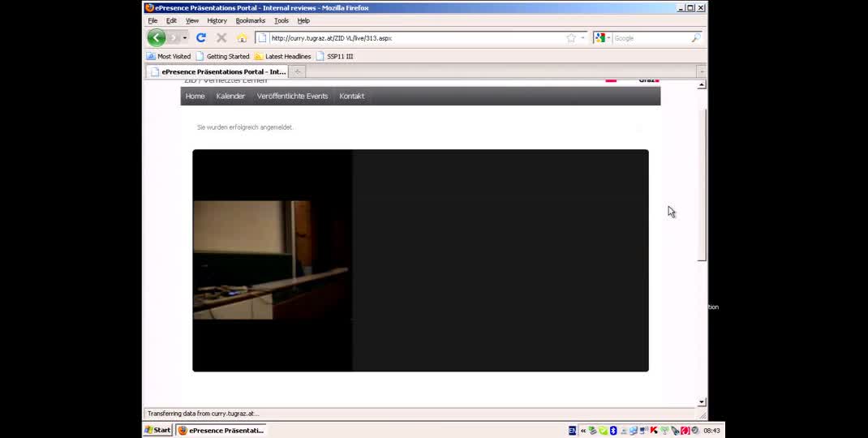
Task: Go to the Home page icon
Action: [x=242, y=37]
